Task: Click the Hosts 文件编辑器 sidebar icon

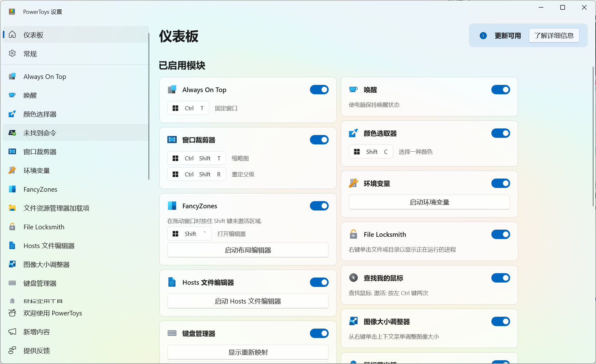Action: pyautogui.click(x=12, y=246)
